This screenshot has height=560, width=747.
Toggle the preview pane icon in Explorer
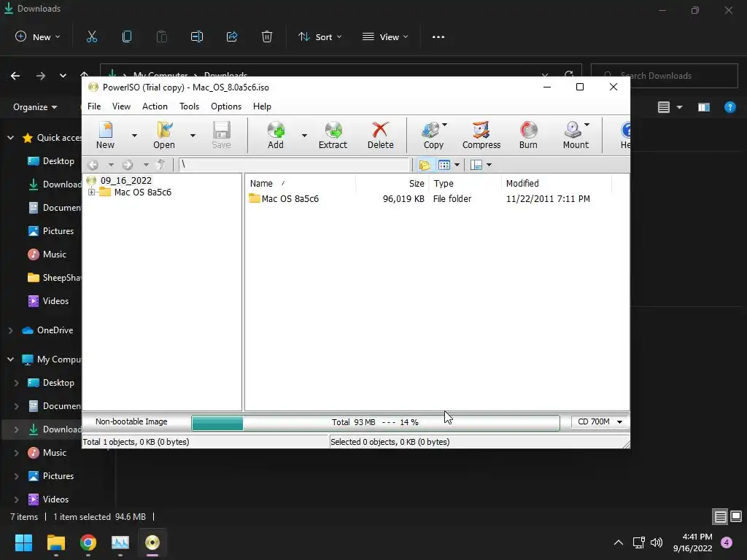click(704, 107)
